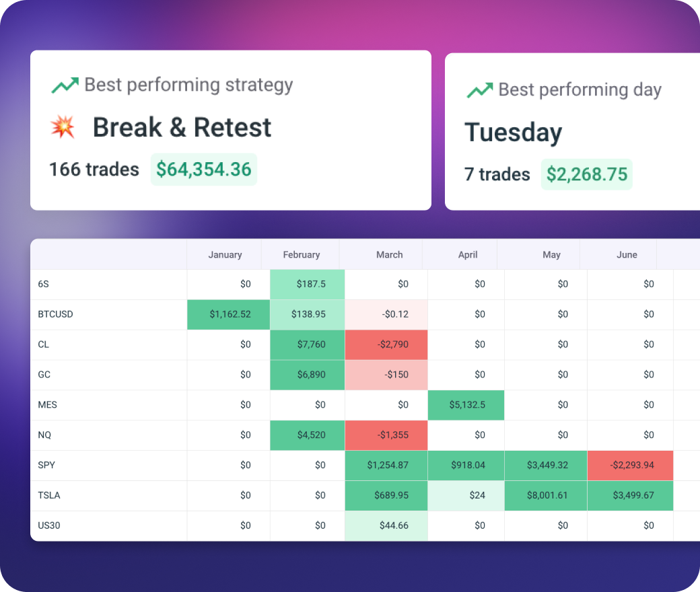This screenshot has height=592, width=700.
Task: Click the green $1,162.52 BTCUSD January cell
Action: [x=228, y=314]
